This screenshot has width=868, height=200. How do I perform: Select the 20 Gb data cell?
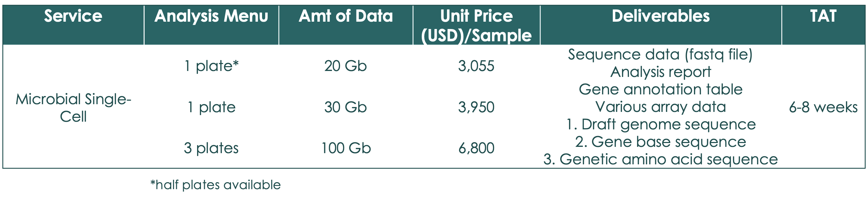pyautogui.click(x=345, y=66)
